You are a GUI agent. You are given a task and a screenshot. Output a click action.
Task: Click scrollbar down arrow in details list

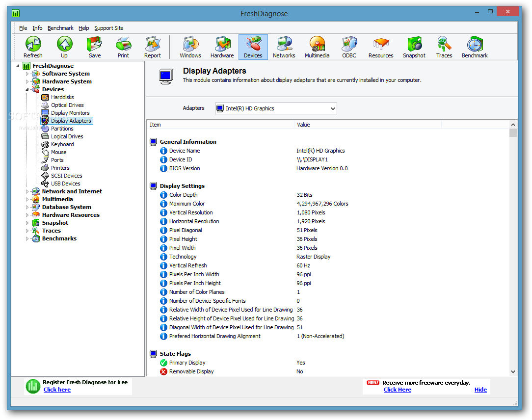pyautogui.click(x=513, y=372)
